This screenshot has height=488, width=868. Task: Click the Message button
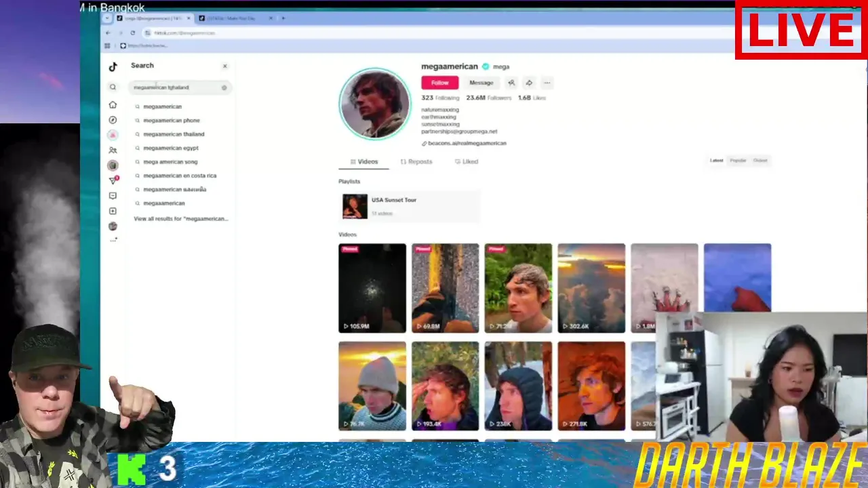[x=481, y=83]
